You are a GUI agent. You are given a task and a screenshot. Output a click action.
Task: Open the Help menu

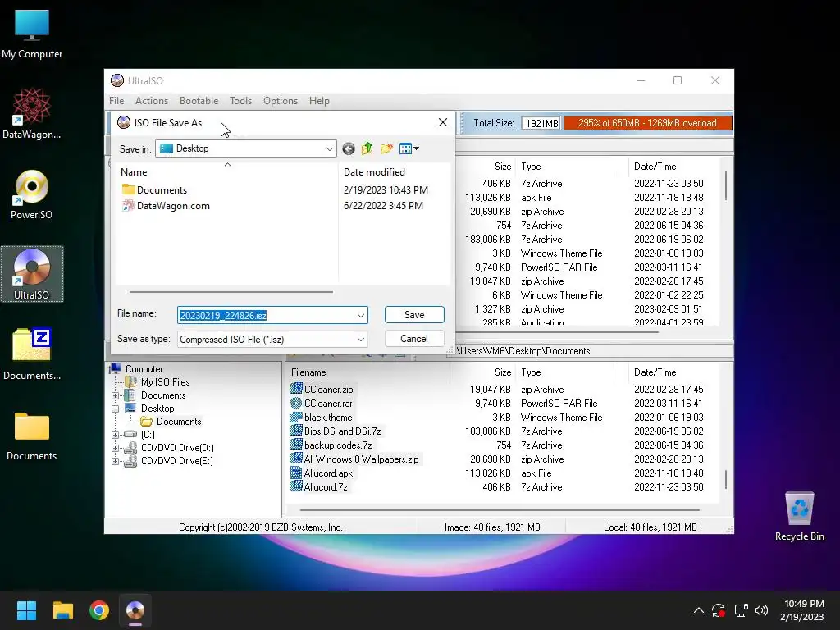319,101
